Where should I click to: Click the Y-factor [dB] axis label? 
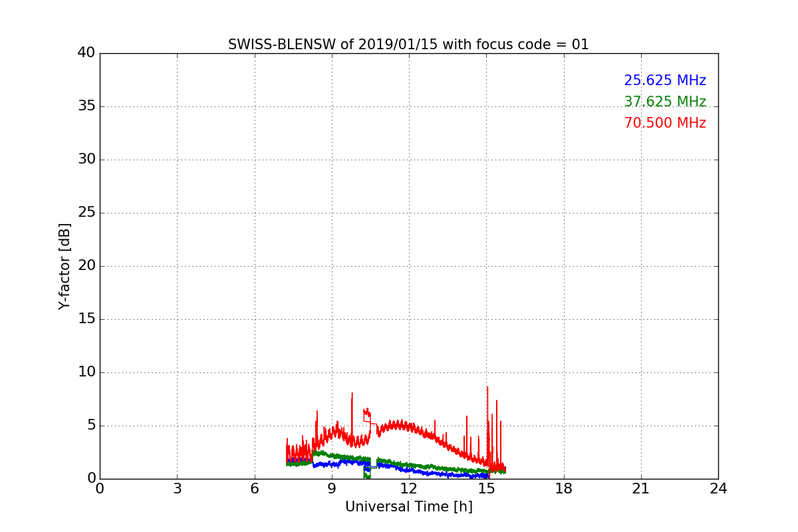65,266
